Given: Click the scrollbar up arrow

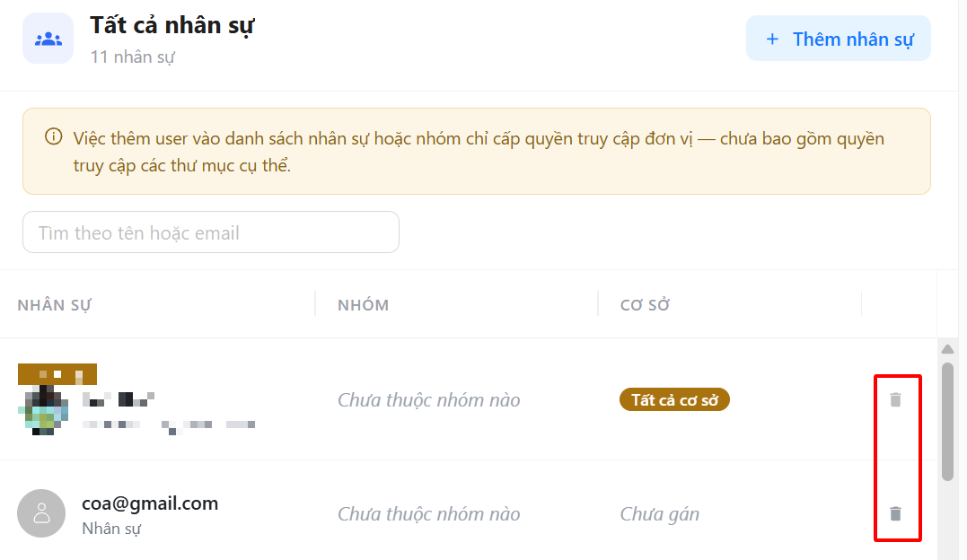Looking at the screenshot, I should pos(948,349).
